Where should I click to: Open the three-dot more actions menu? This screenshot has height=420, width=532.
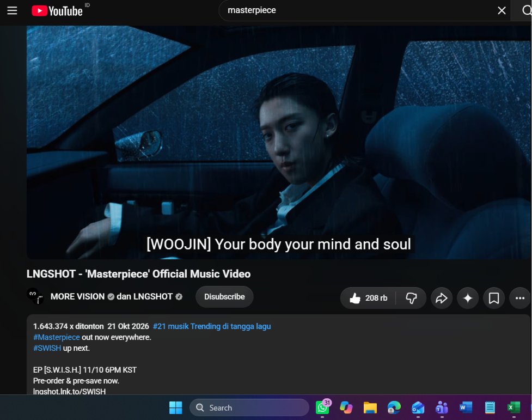click(x=520, y=298)
